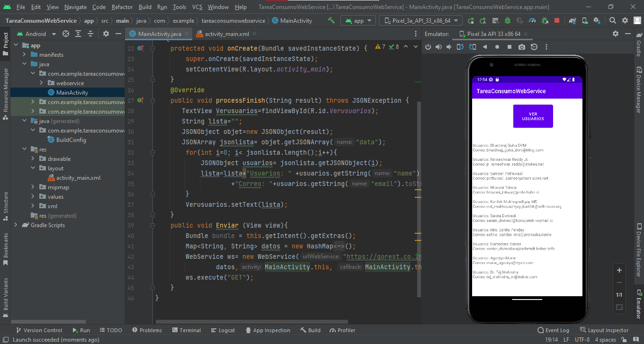Open Project panel gear options
Screen dimensions: 644x344
point(106,34)
